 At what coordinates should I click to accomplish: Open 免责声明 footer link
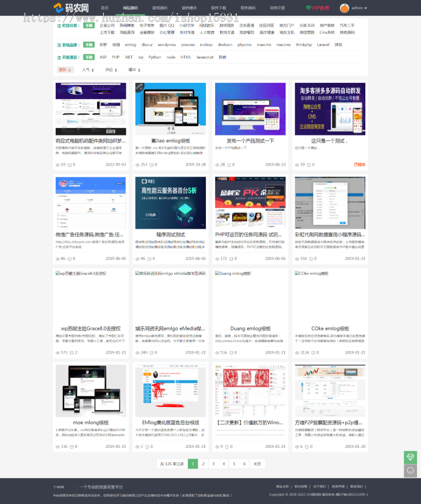click(x=338, y=486)
